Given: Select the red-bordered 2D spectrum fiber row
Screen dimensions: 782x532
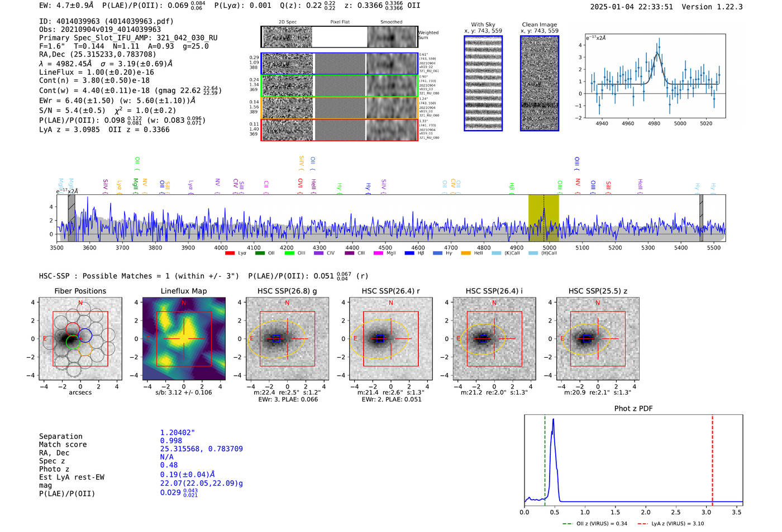Looking at the screenshot, I should [340, 130].
